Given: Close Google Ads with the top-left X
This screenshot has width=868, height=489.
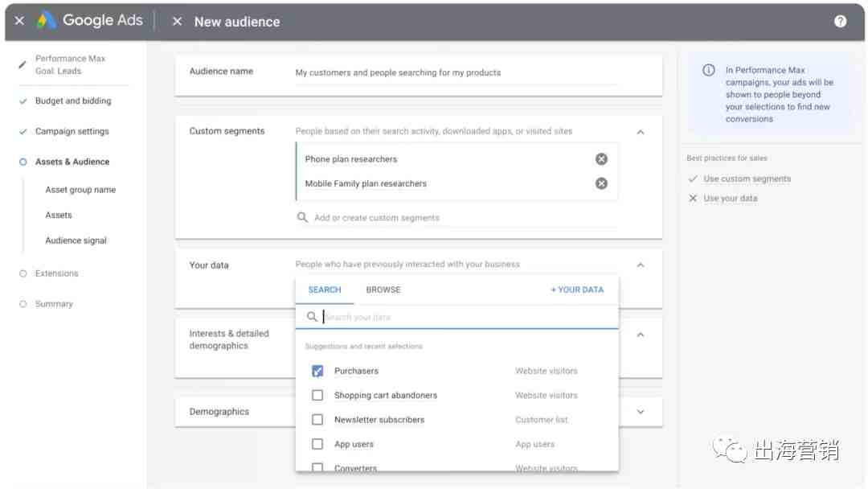Looking at the screenshot, I should pos(19,21).
